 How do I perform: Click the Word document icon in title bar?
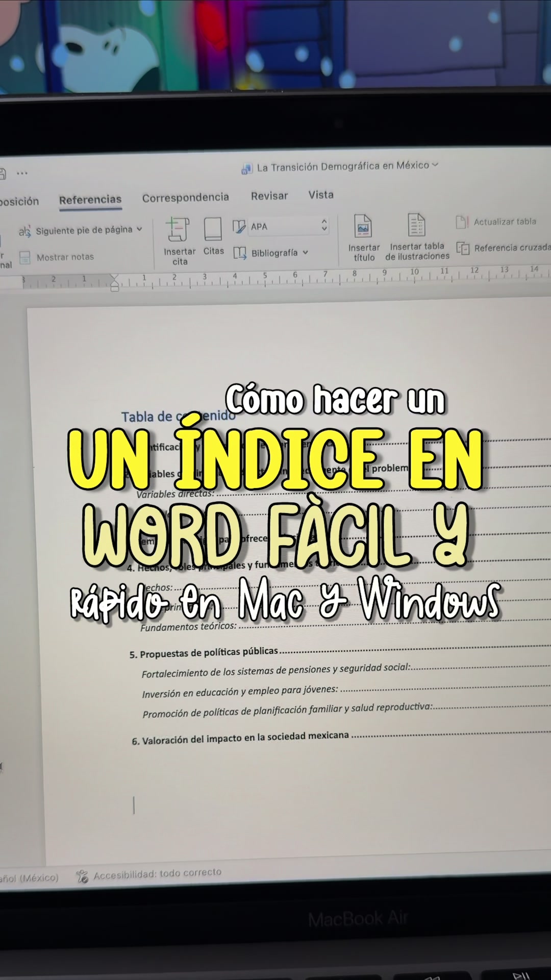(x=247, y=168)
